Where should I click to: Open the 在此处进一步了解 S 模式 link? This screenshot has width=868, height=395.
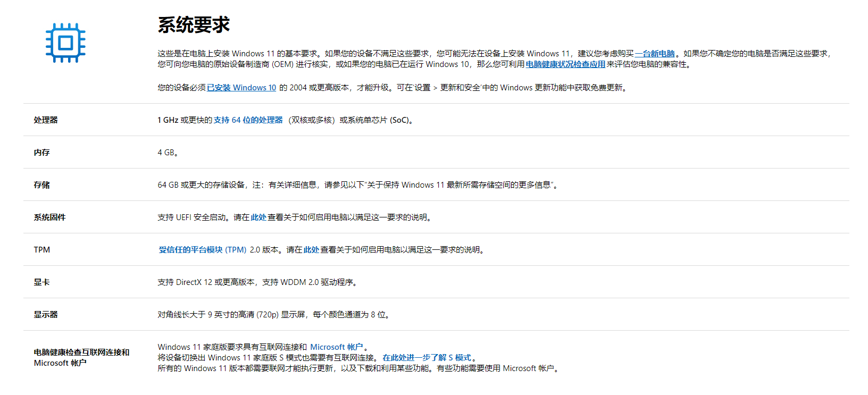(427, 358)
